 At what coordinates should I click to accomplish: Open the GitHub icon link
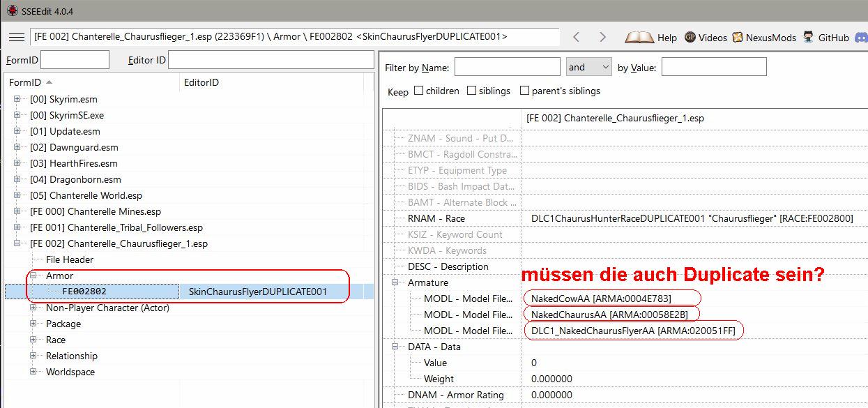coord(809,38)
